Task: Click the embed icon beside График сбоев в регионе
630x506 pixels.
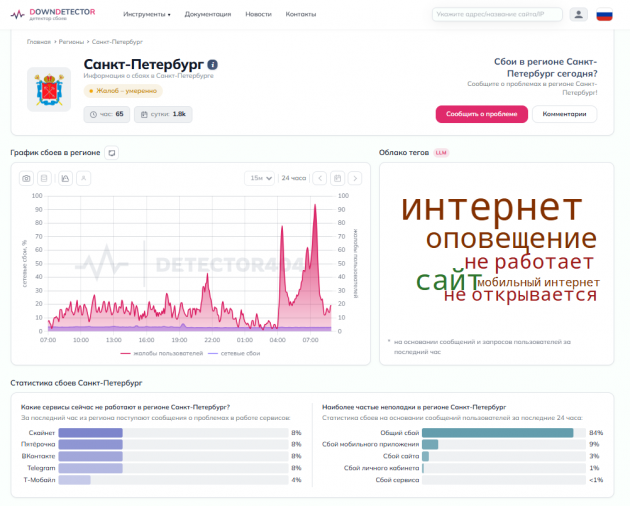Action: pos(112,153)
